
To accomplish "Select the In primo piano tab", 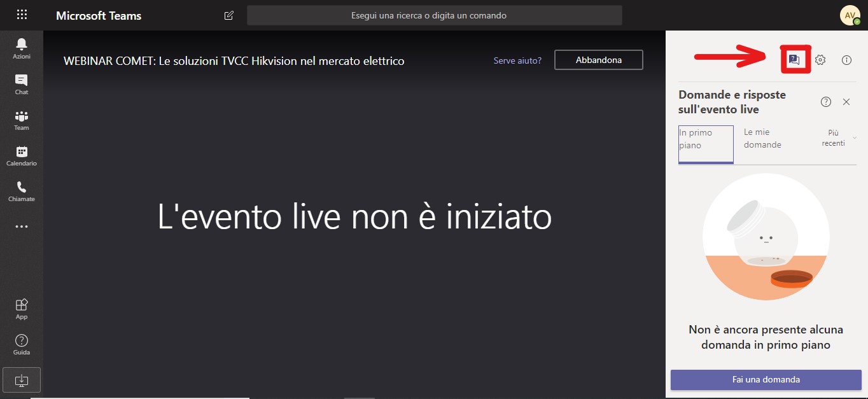I will pos(706,144).
